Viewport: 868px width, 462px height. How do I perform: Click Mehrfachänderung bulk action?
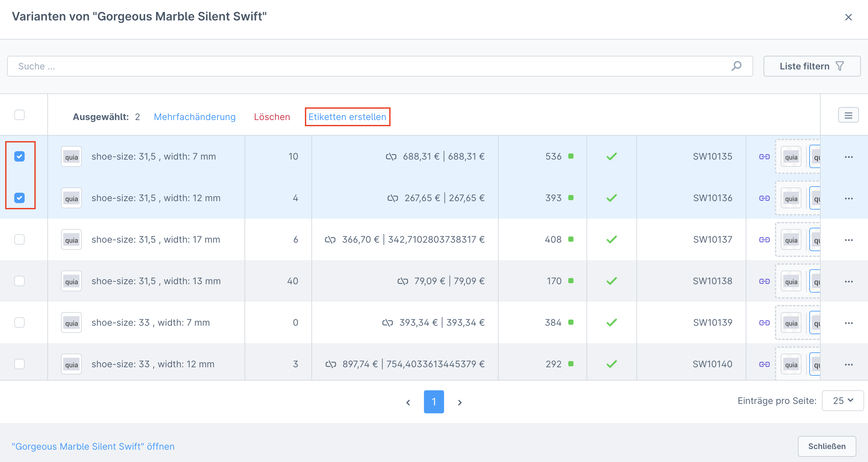tap(195, 117)
